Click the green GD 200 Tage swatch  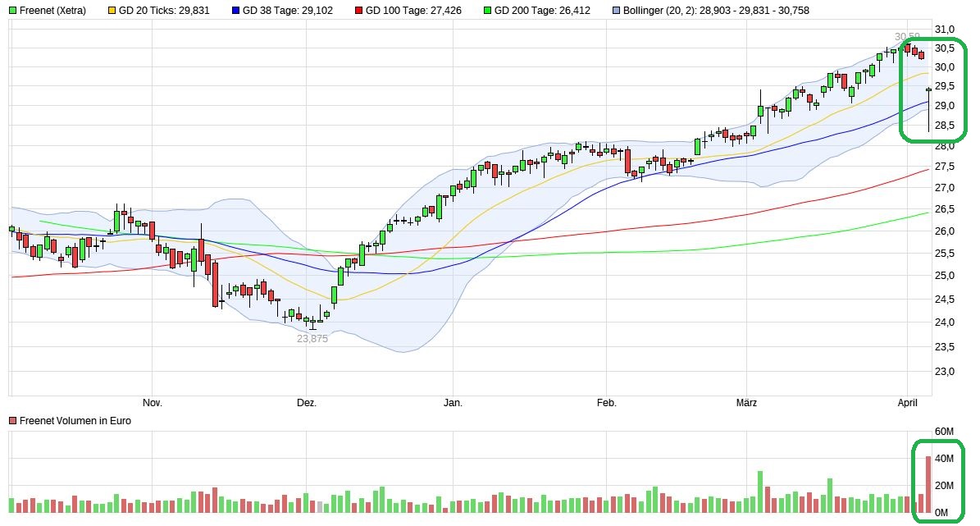point(487,11)
